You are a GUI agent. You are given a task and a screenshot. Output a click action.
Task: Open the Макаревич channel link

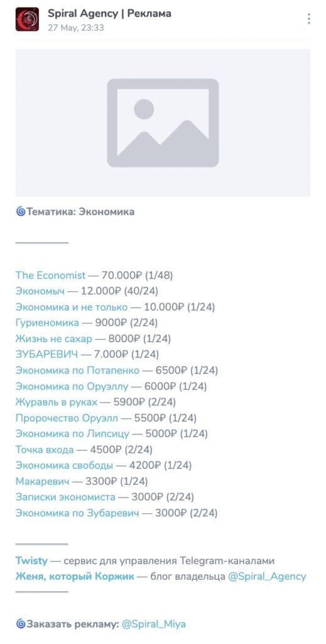(43, 481)
